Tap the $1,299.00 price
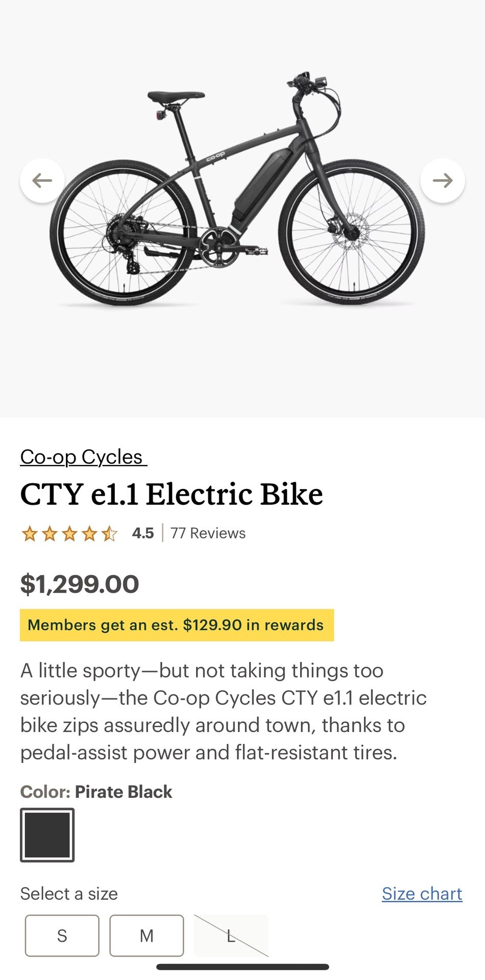Screen dimensions: 485x980 point(80,584)
